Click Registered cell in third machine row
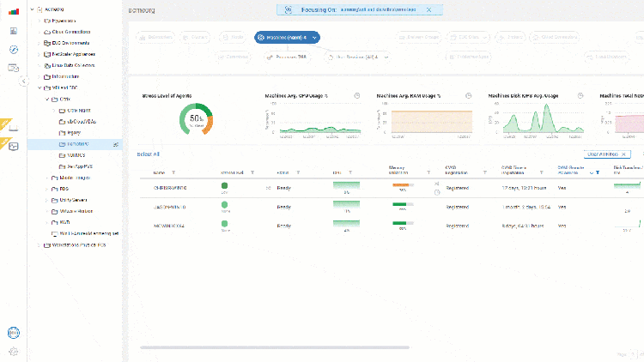The image size is (644, 362). (x=458, y=226)
